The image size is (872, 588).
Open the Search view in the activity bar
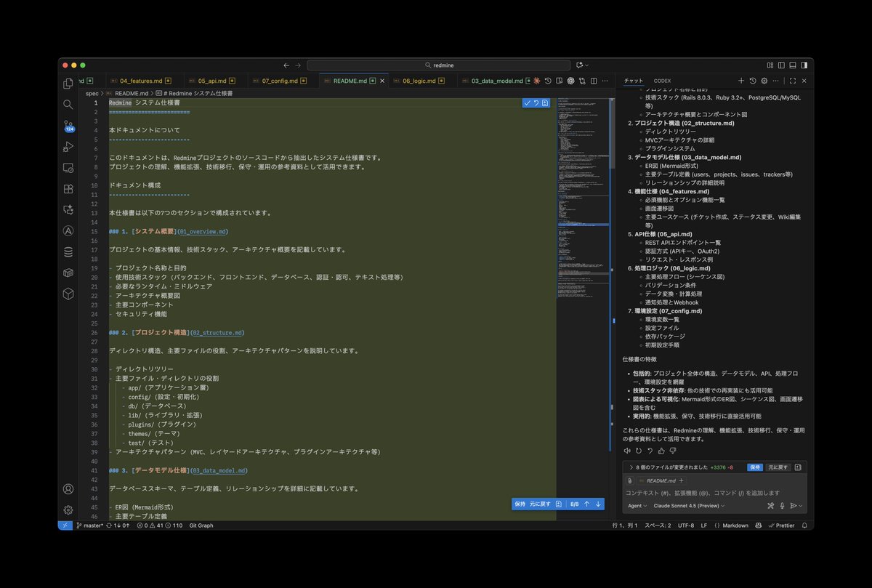point(68,105)
